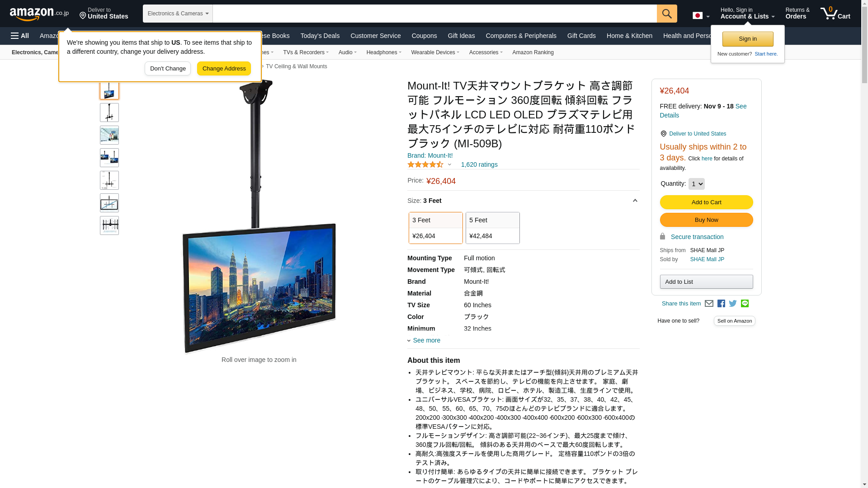The width and height of the screenshot is (868, 488).
Task: Open the All hamburger menu
Action: (20, 36)
